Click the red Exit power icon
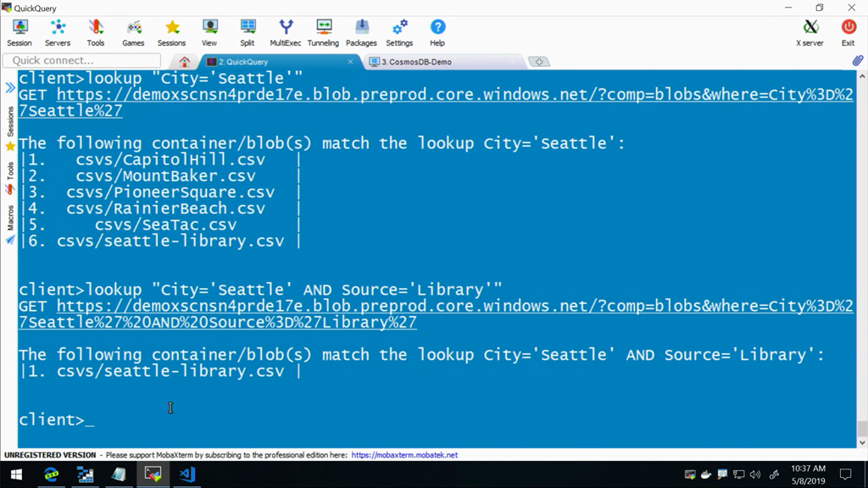This screenshot has width=868, height=488. point(848,33)
